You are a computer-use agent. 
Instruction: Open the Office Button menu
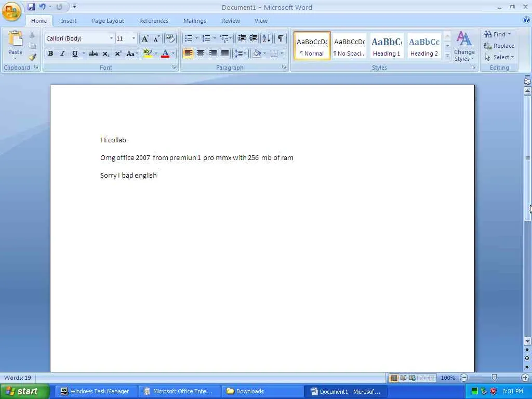click(11, 11)
